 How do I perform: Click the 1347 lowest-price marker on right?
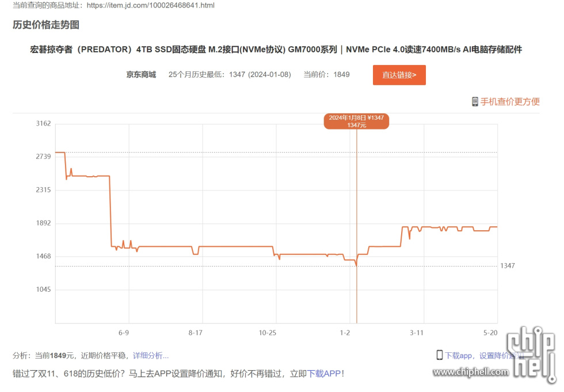pos(507,266)
